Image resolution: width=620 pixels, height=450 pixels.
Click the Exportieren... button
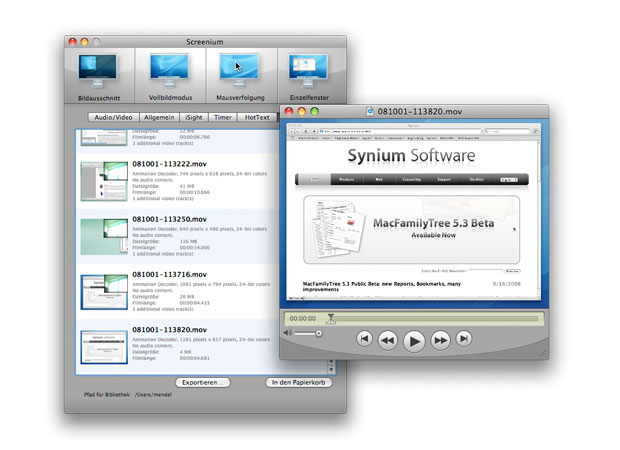click(202, 382)
